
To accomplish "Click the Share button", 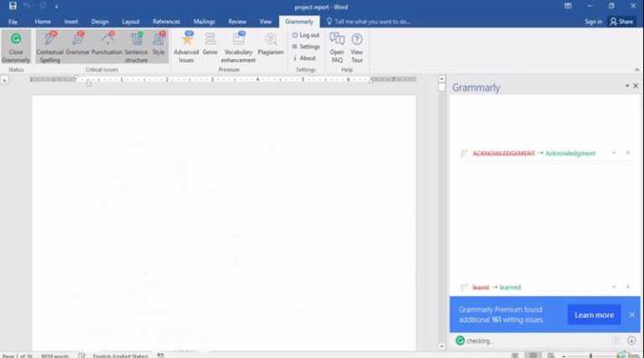I will point(621,22).
